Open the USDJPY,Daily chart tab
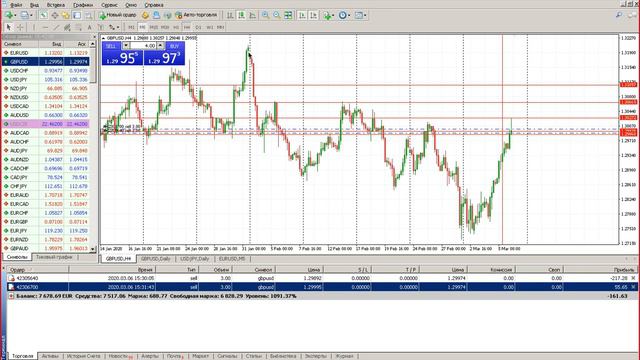The image size is (640, 360). pos(194,259)
